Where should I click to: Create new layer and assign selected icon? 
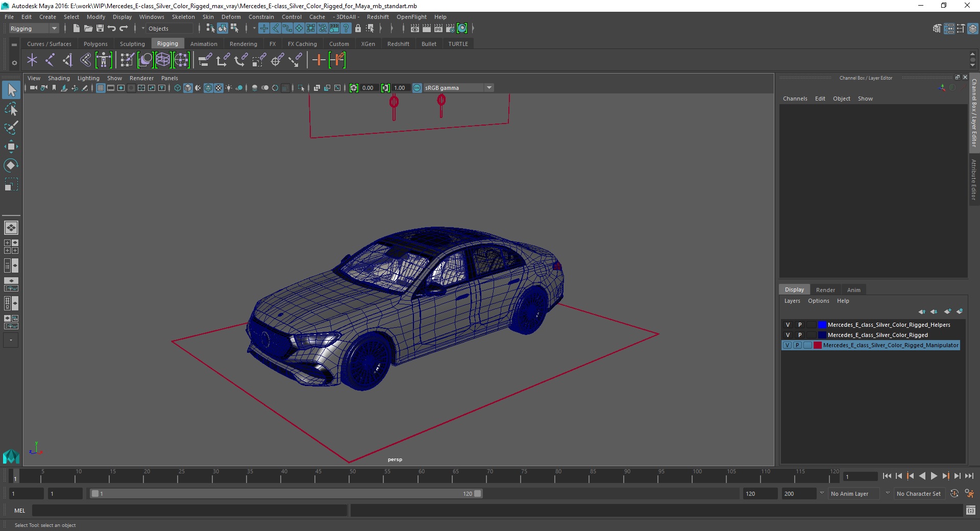[959, 311]
